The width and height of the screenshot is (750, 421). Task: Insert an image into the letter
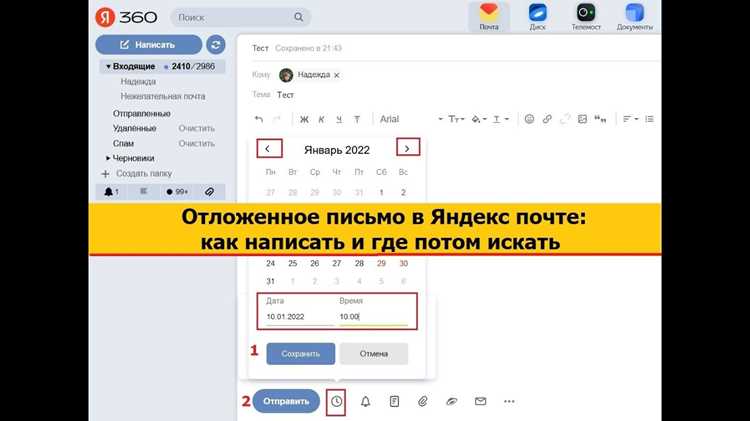click(x=582, y=119)
